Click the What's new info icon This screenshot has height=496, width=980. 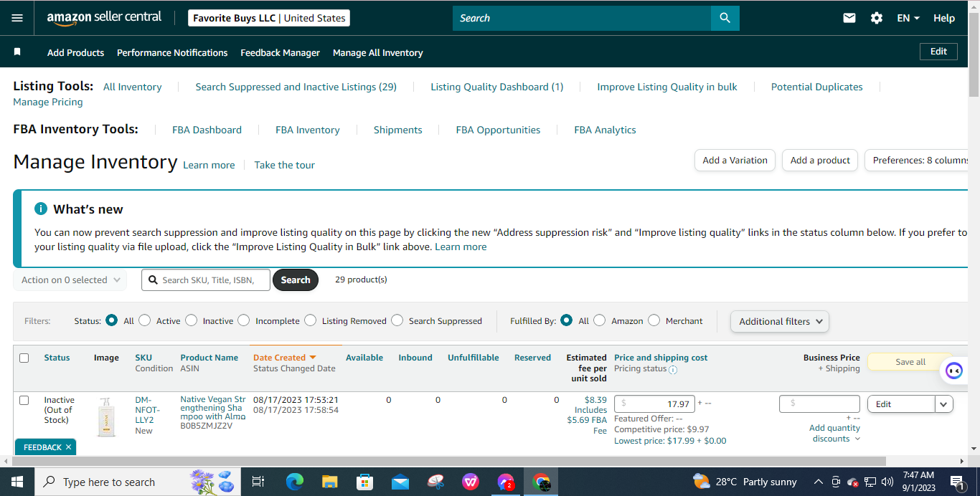pyautogui.click(x=41, y=209)
